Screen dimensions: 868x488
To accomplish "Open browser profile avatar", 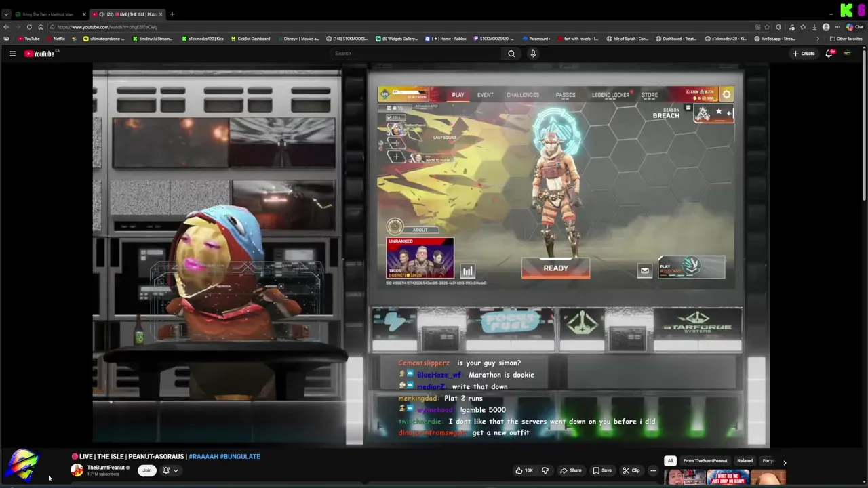I will (825, 27).
